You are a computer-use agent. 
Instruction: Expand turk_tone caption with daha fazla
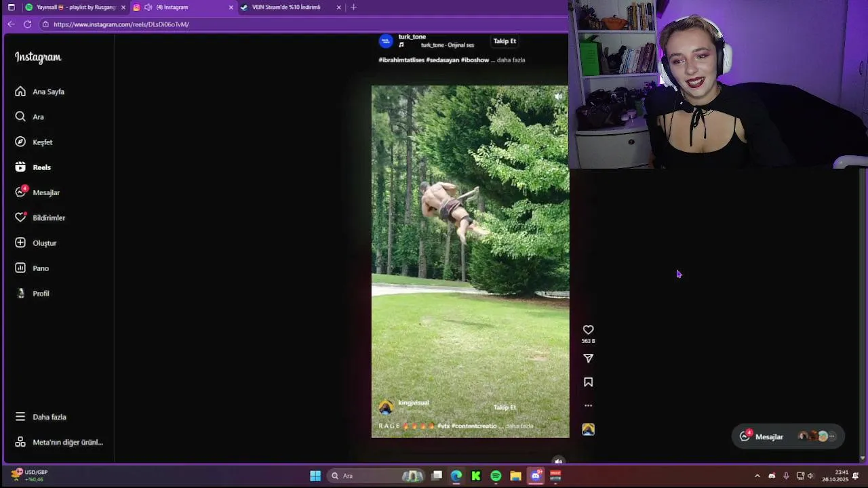pos(511,60)
